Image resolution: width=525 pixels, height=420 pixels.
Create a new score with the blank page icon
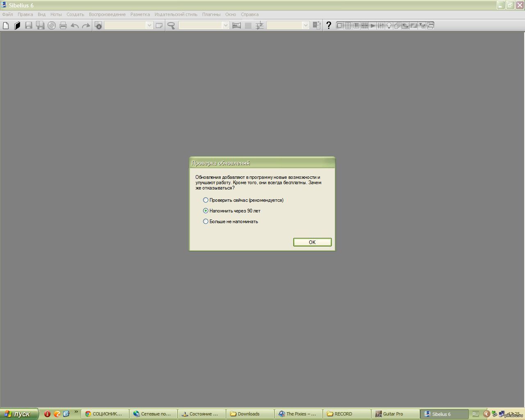coord(6,25)
